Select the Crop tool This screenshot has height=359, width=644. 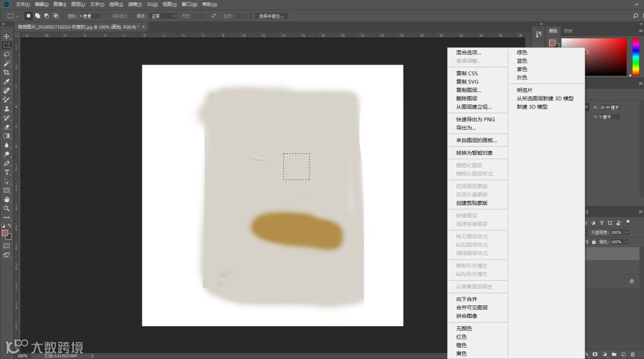pyautogui.click(x=7, y=72)
